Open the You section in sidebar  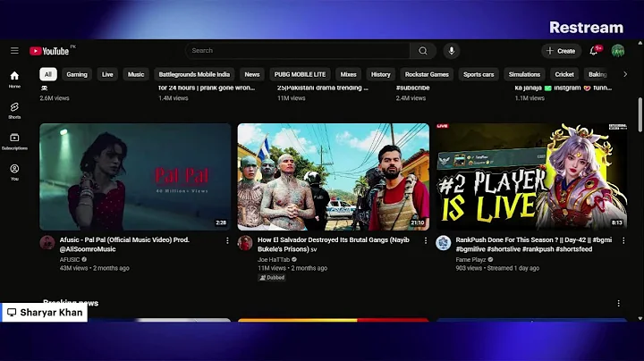point(14,172)
